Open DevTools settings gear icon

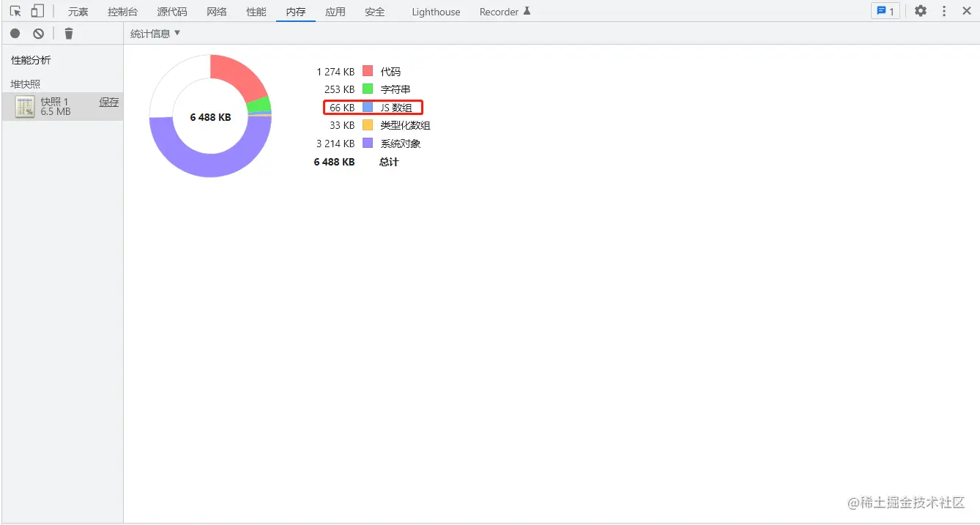[x=921, y=11]
